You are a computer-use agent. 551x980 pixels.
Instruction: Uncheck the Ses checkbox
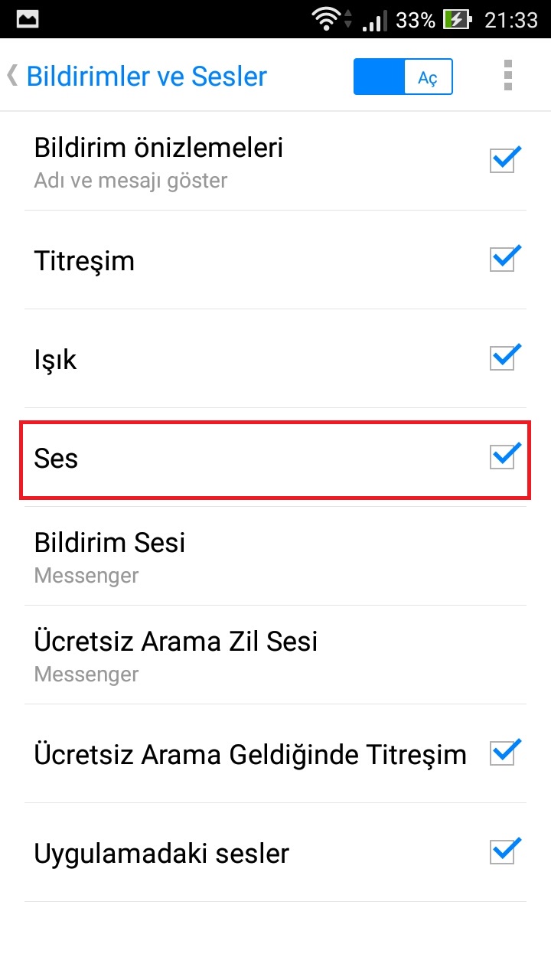point(504,456)
